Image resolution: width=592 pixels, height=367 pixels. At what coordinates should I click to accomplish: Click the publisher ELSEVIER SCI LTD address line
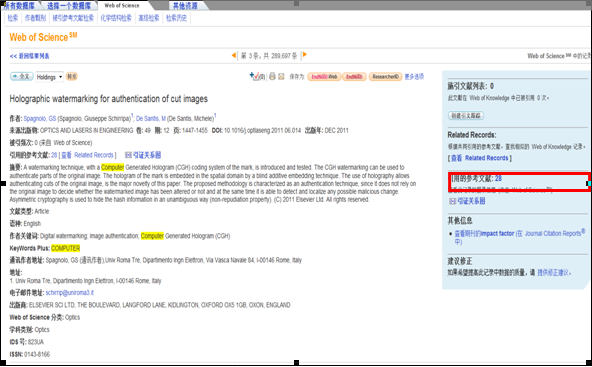(x=160, y=305)
